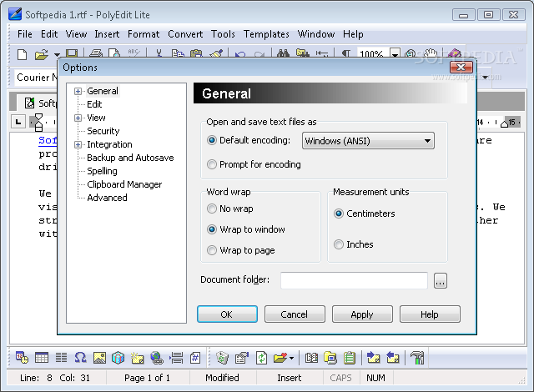The width and height of the screenshot is (534, 392).
Task: Expand the Integration tree node
Action: point(78,144)
